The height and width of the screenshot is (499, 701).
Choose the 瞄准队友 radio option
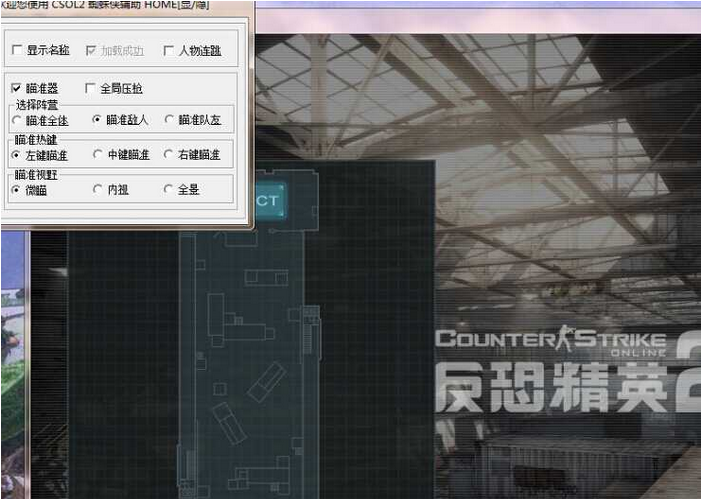169,120
